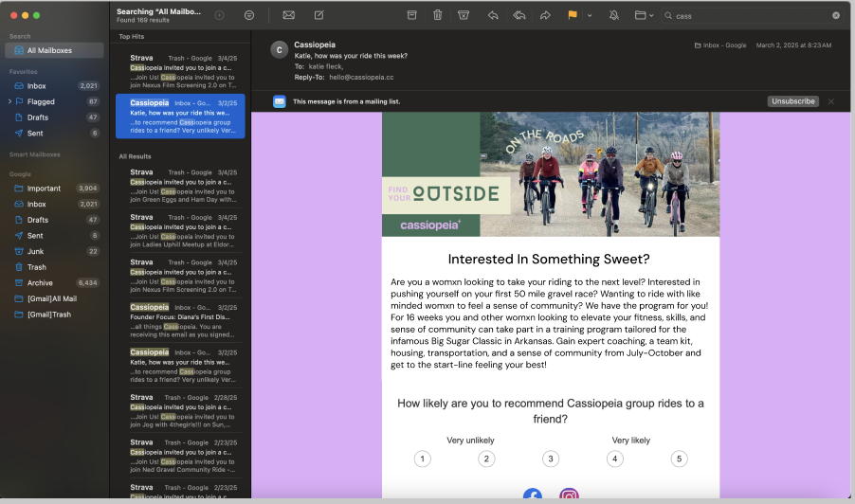The width and height of the screenshot is (855, 504).
Task: Open Top Hits Strava email dated 3/4/25
Action: (180, 71)
